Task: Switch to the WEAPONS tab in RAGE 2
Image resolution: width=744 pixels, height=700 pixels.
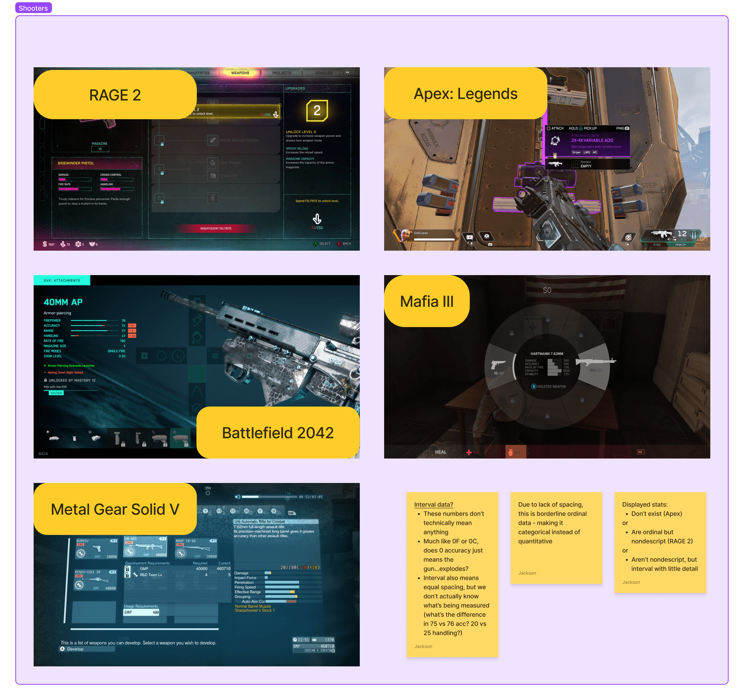Action: point(240,73)
